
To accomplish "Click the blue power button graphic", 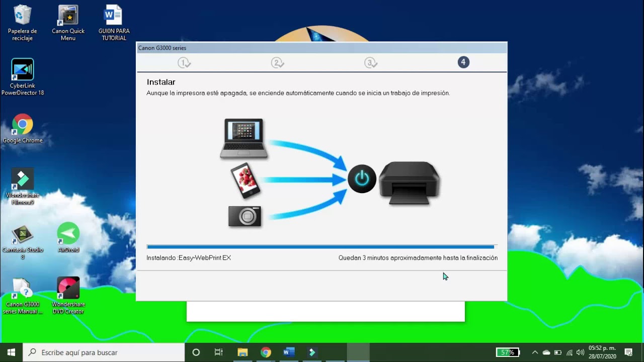I will [x=362, y=178].
